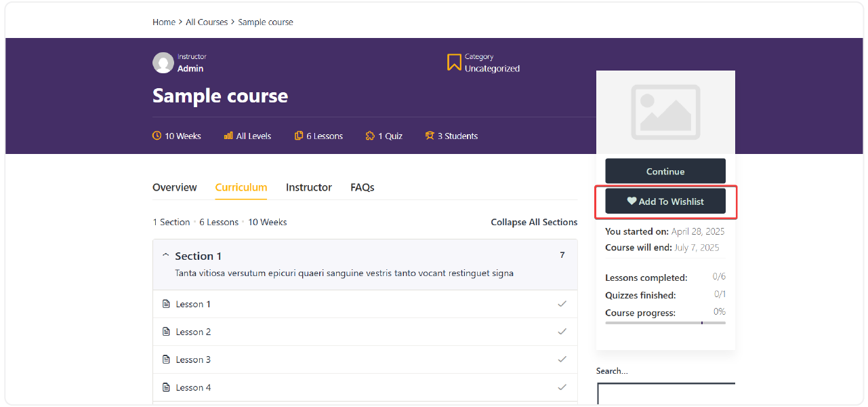Image resolution: width=868 pixels, height=407 pixels.
Task: Click the heart icon in Add To Wishlist
Action: pos(632,201)
